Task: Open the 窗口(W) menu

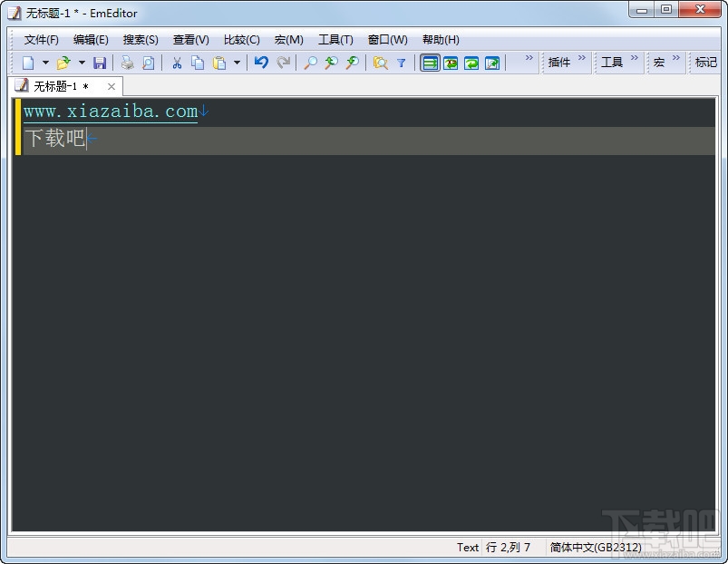Action: click(388, 40)
